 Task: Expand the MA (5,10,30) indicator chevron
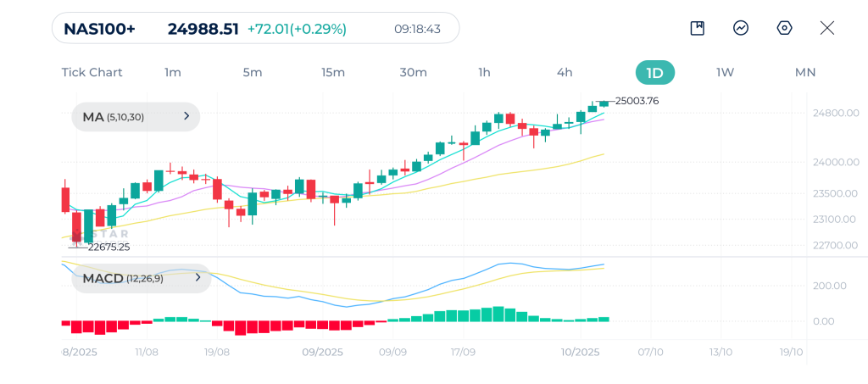(x=186, y=117)
